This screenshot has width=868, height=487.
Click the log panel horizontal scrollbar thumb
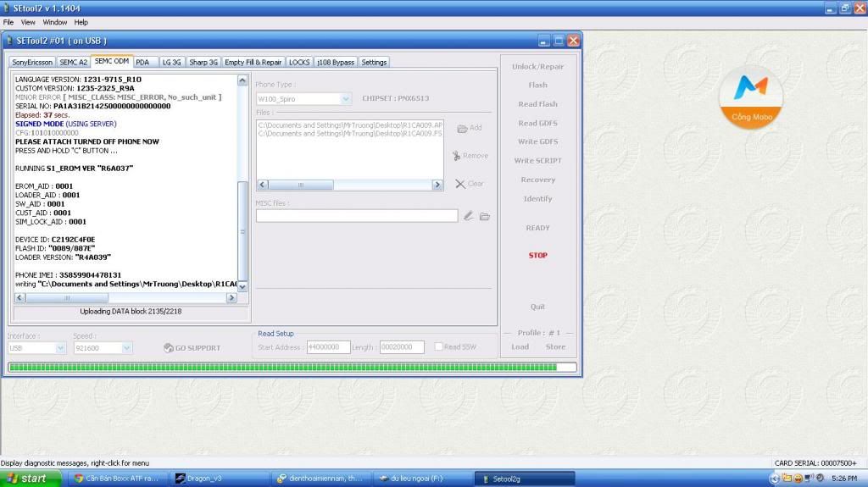(x=67, y=298)
